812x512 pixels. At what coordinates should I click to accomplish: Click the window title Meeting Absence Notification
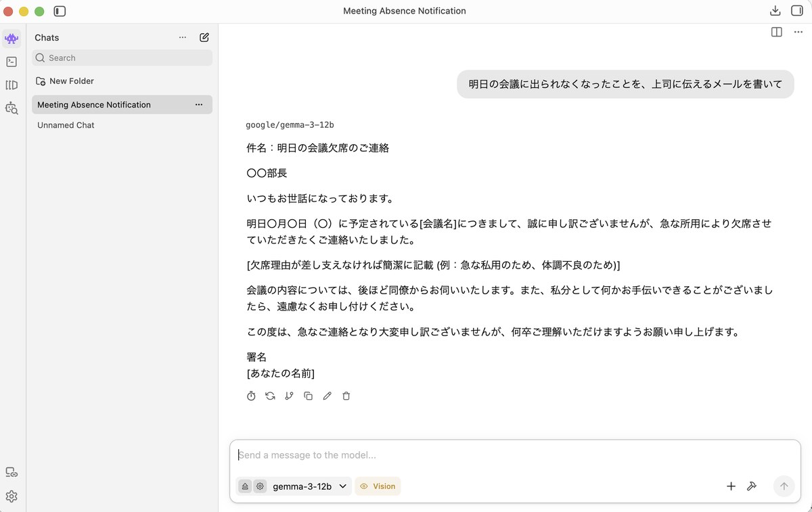405,11
